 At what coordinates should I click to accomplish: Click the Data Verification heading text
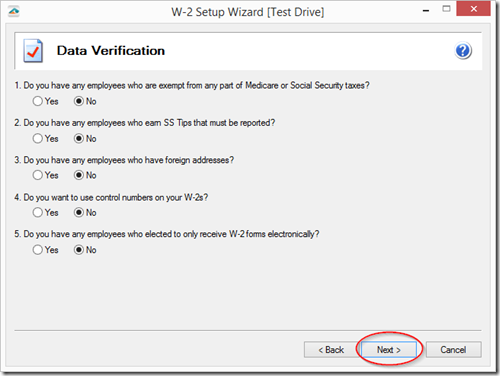coord(111,51)
